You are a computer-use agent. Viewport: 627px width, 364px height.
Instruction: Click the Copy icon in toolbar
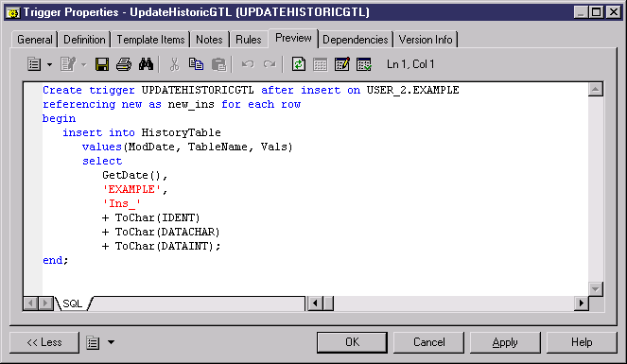click(196, 64)
